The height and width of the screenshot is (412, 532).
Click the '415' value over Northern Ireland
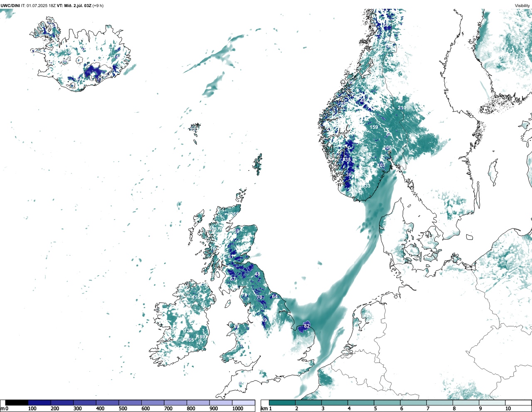coord(196,297)
